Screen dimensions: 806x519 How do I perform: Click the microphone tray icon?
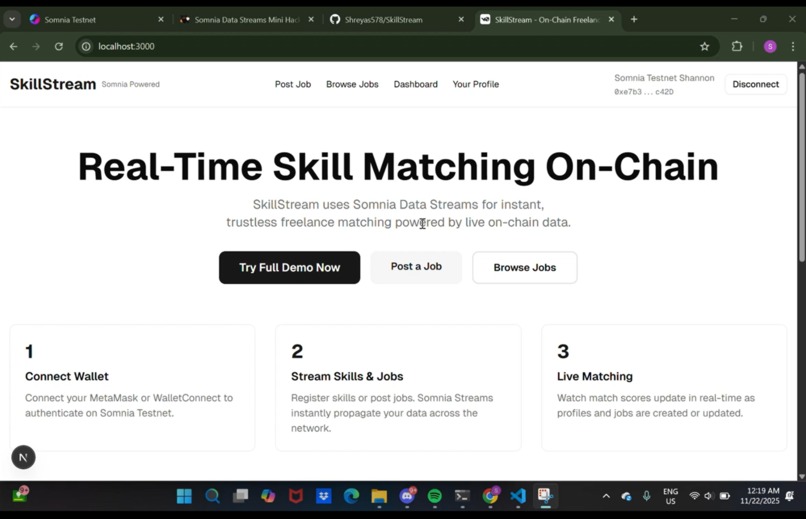646,496
